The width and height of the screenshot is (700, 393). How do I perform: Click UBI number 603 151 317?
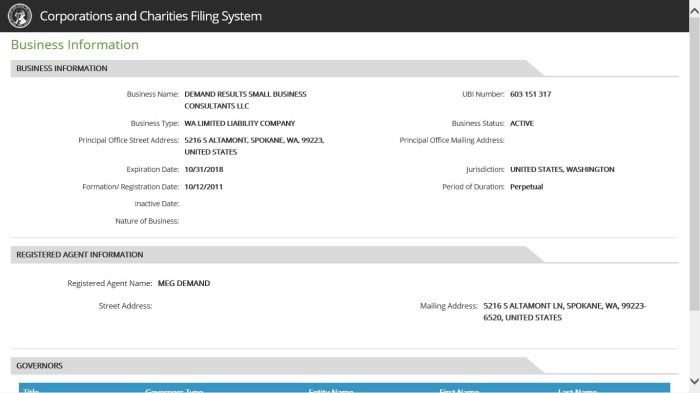530,94
